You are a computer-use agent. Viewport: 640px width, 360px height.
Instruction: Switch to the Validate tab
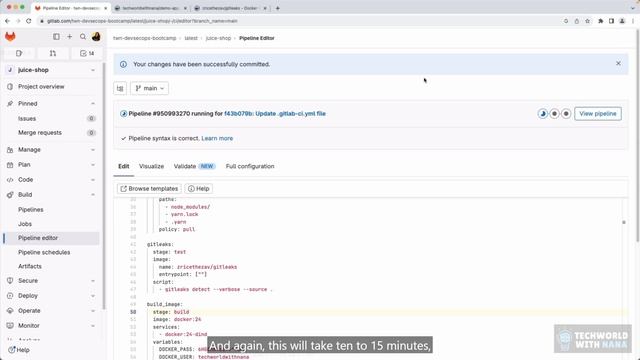tap(194, 167)
